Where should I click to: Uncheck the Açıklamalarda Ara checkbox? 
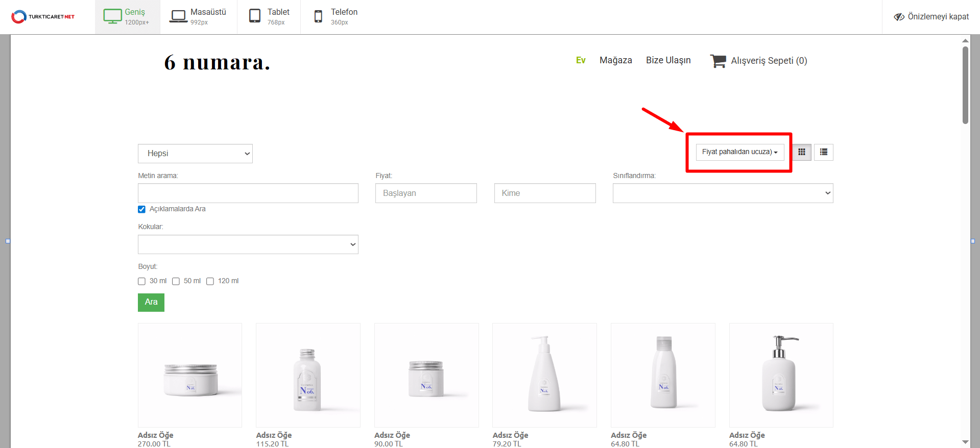pyautogui.click(x=142, y=209)
